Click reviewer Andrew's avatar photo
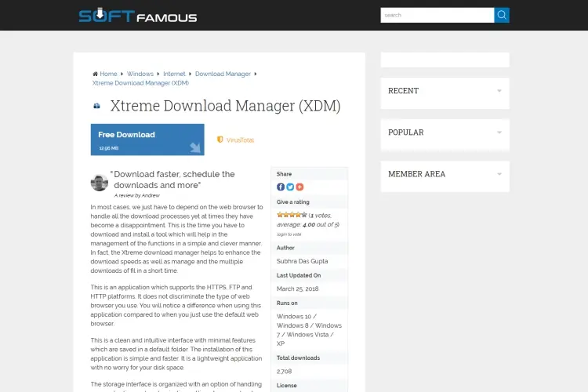 (100, 183)
